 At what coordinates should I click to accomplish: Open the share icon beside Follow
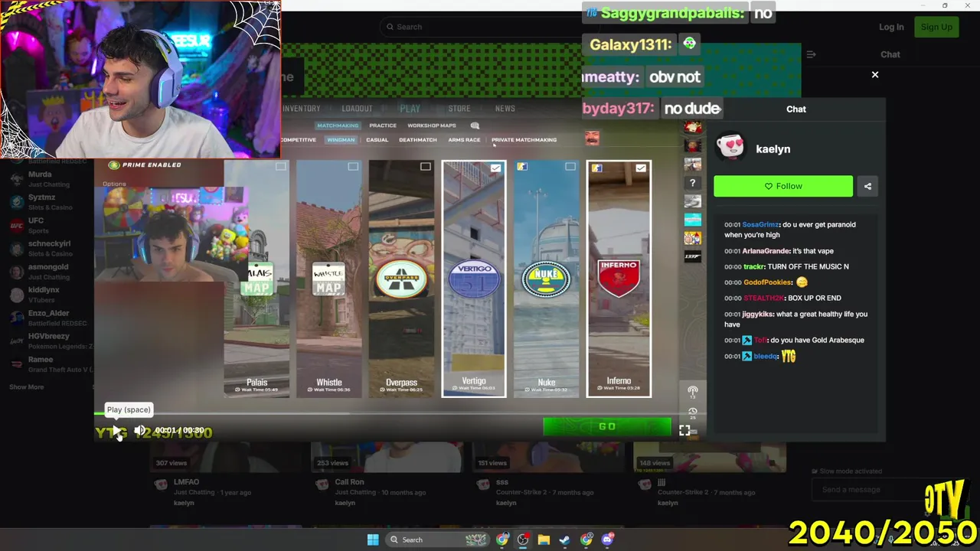[867, 186]
